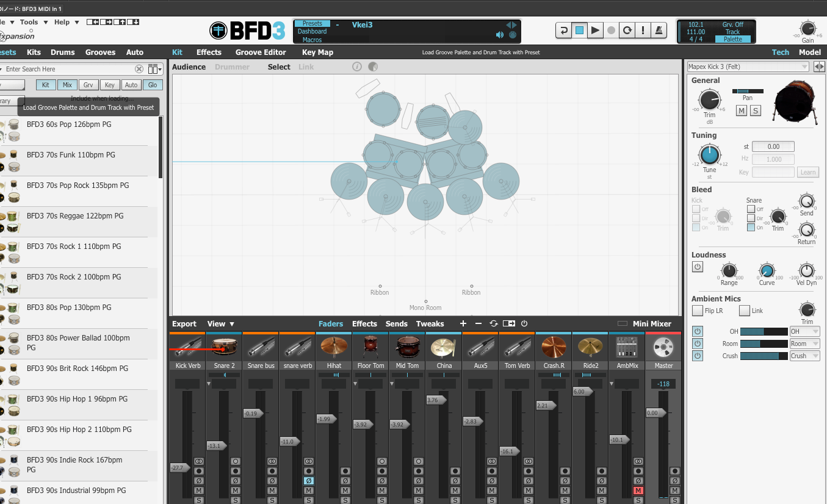Click the panic exclamation mark button

(x=643, y=30)
